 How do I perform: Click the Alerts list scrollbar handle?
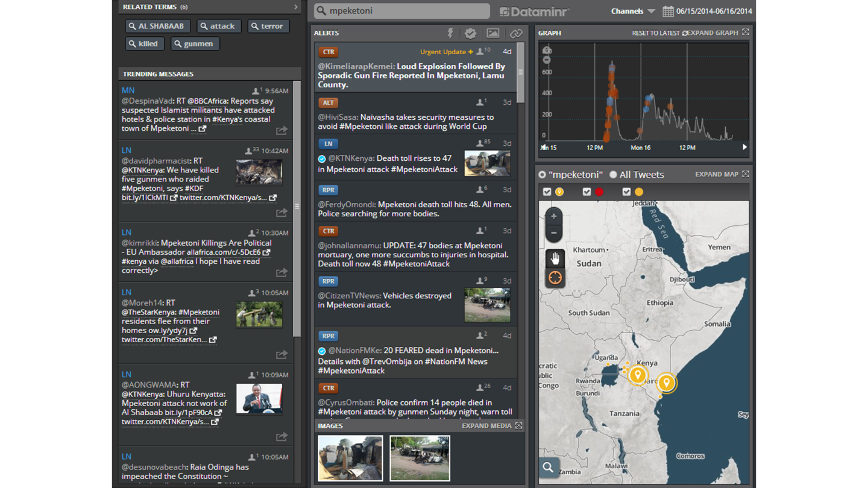pos(520,72)
